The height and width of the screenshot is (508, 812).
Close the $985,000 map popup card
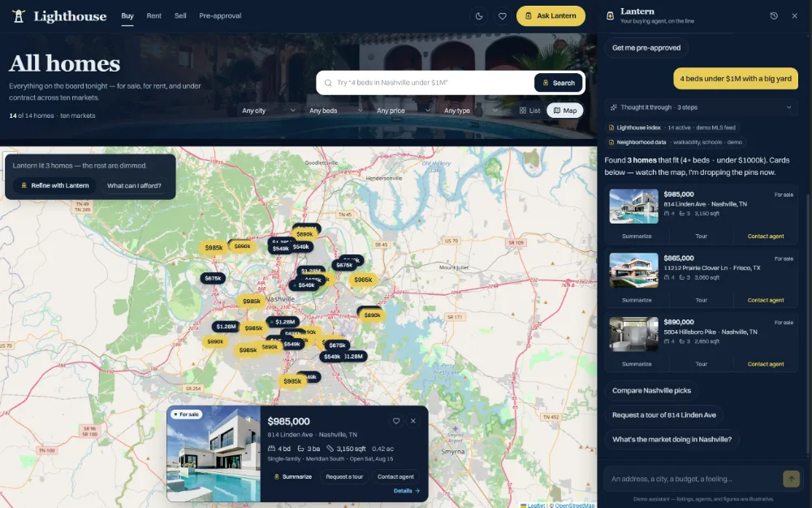coord(413,421)
